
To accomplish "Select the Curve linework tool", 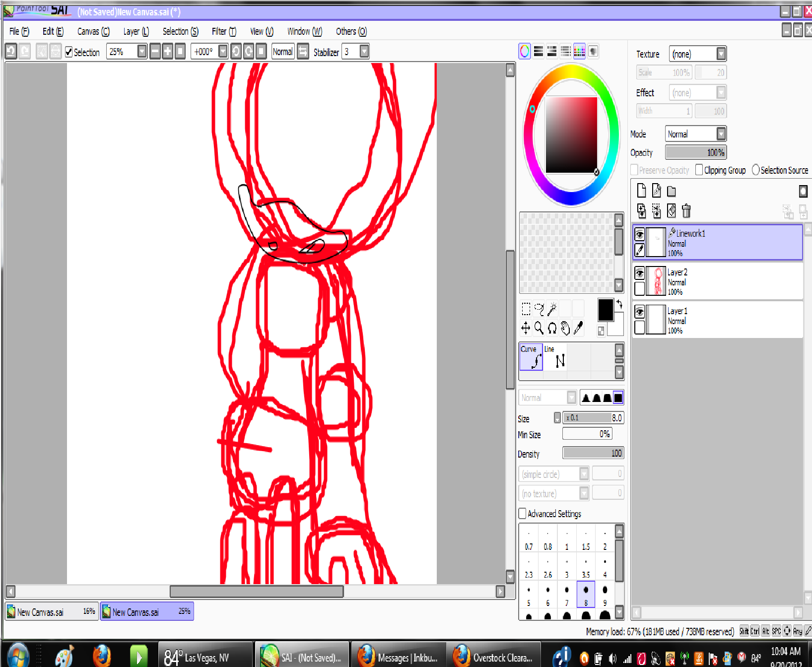I will point(531,357).
